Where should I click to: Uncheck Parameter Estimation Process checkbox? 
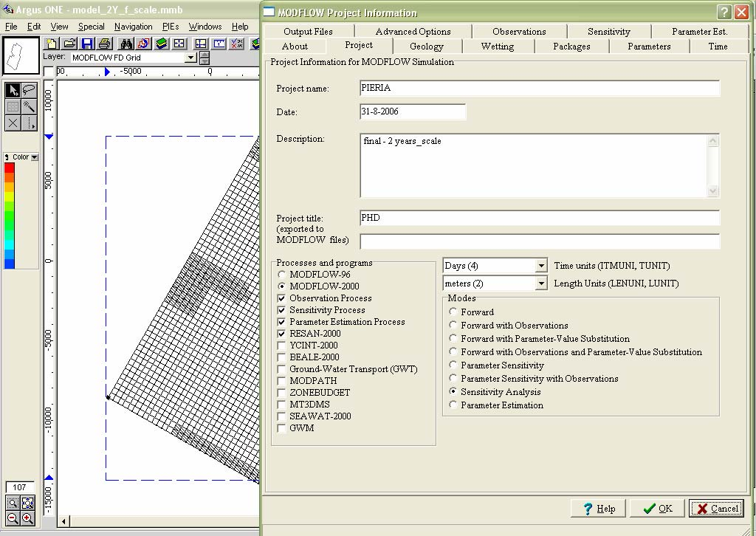(281, 321)
